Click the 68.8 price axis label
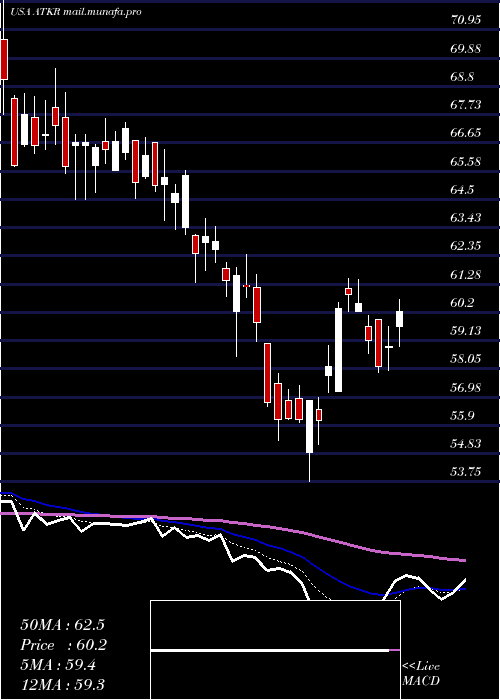The height and width of the screenshot is (700, 500). pos(462,76)
